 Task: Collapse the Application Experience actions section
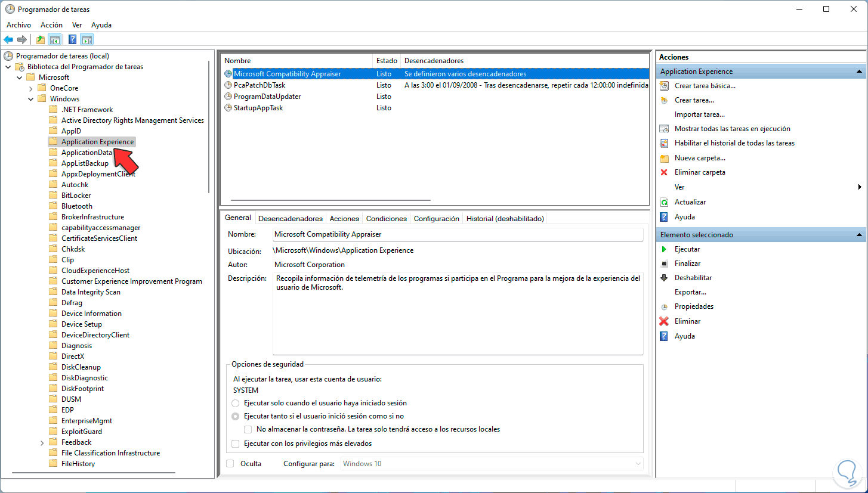(860, 72)
